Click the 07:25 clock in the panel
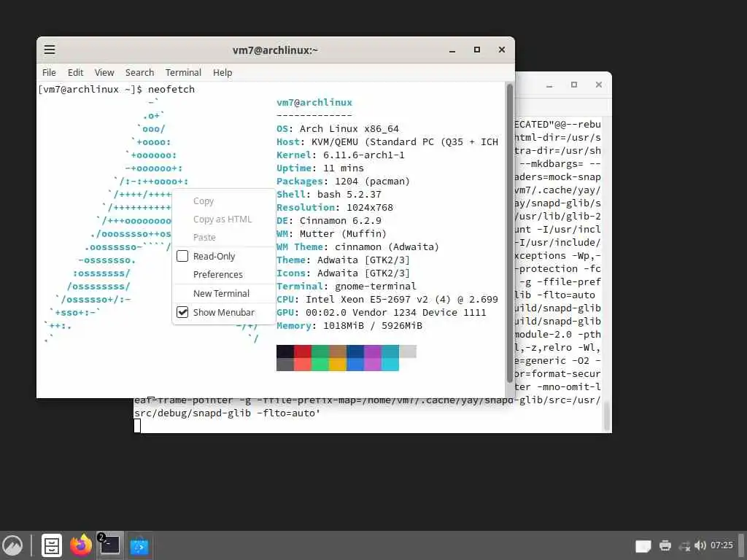The image size is (747, 560). click(x=721, y=545)
